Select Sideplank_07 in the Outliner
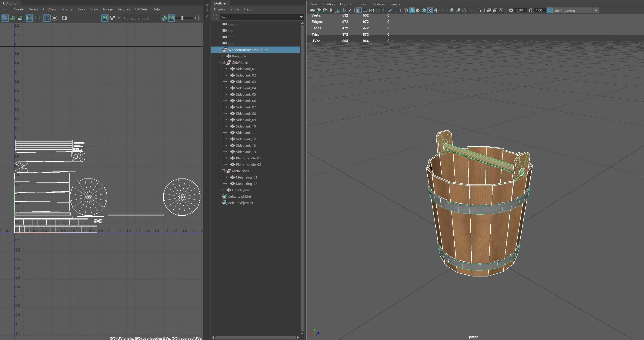Viewport: 644px width, 340px height. [246, 107]
